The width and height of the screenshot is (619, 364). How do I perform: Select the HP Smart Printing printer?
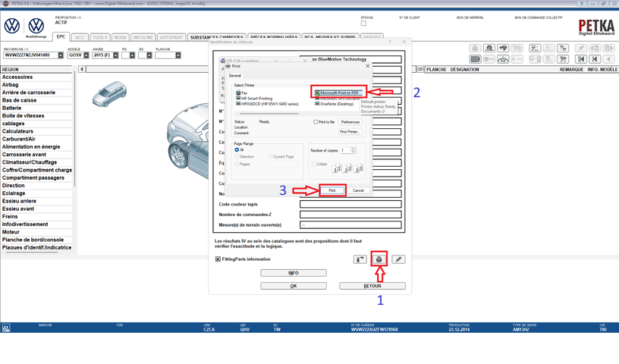click(x=254, y=99)
